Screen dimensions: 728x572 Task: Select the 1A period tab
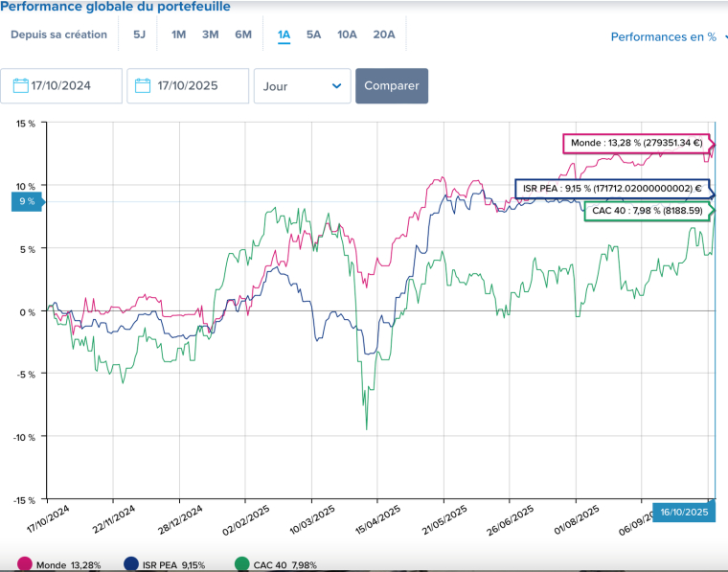pyautogui.click(x=284, y=35)
